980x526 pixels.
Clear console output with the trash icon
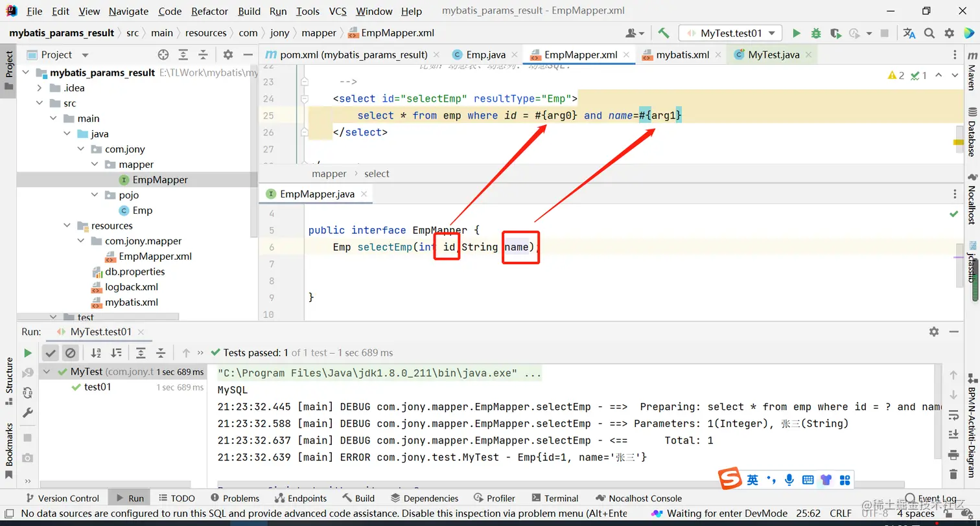tap(953, 474)
